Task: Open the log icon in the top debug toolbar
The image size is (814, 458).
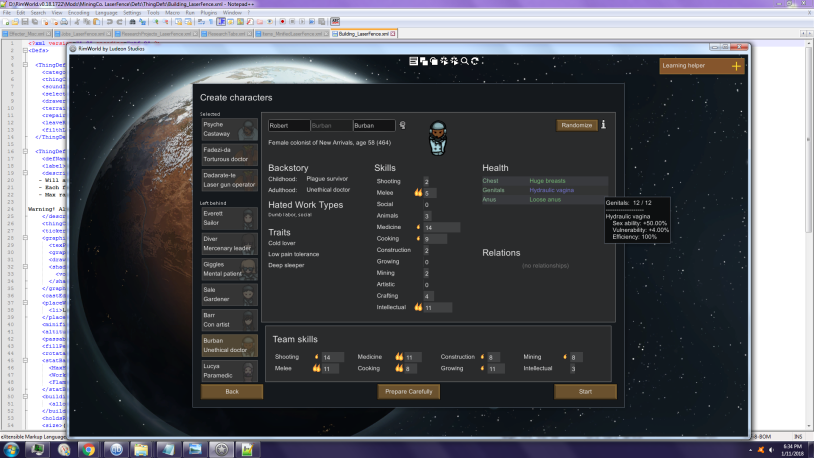Action: 413,61
